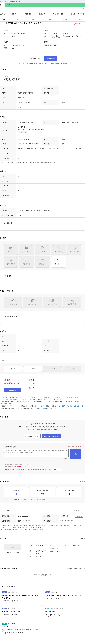
Task: Jump to the 복리후생 section tab
Action: click(x=50, y=19)
